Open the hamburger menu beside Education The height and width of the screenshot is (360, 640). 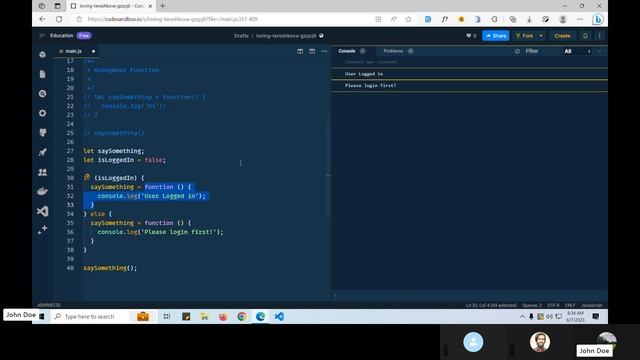pyautogui.click(x=42, y=36)
